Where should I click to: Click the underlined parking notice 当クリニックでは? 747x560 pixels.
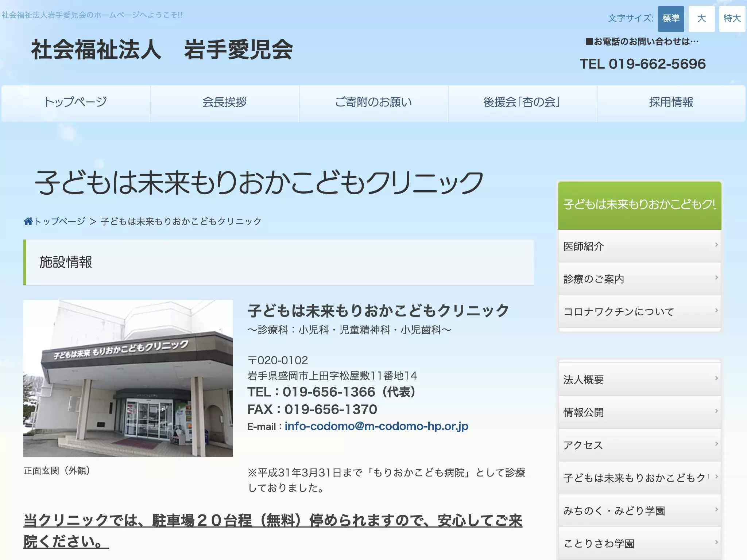(x=273, y=531)
